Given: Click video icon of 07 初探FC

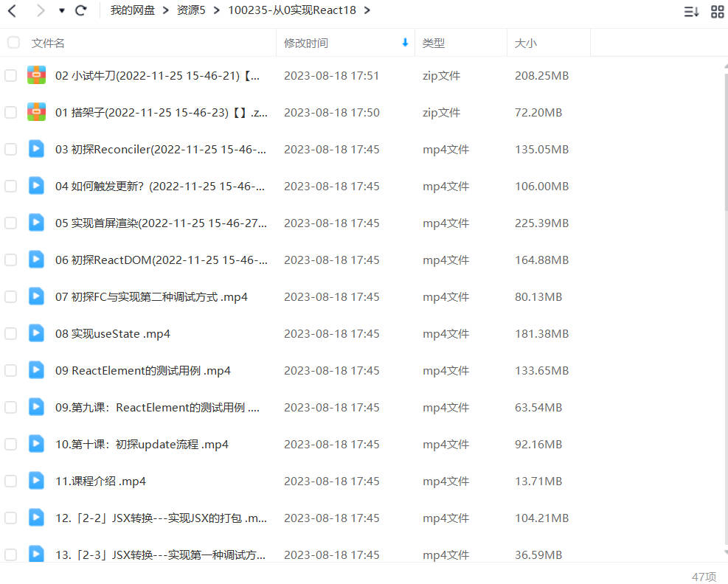Looking at the screenshot, I should tap(36, 296).
